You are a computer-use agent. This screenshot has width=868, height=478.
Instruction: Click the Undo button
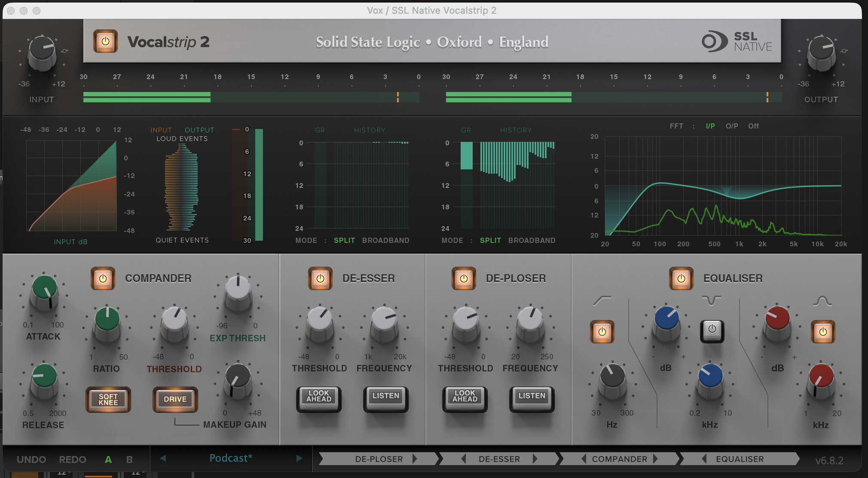coord(31,459)
